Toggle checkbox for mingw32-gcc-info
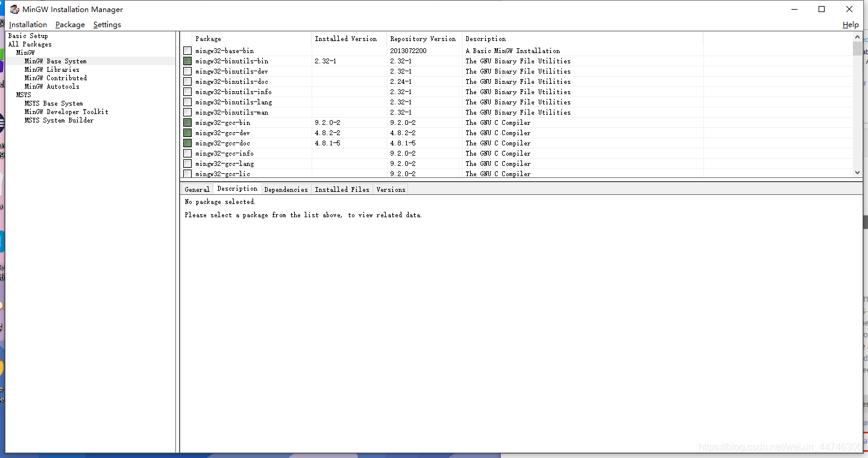868x458 pixels. coord(187,153)
